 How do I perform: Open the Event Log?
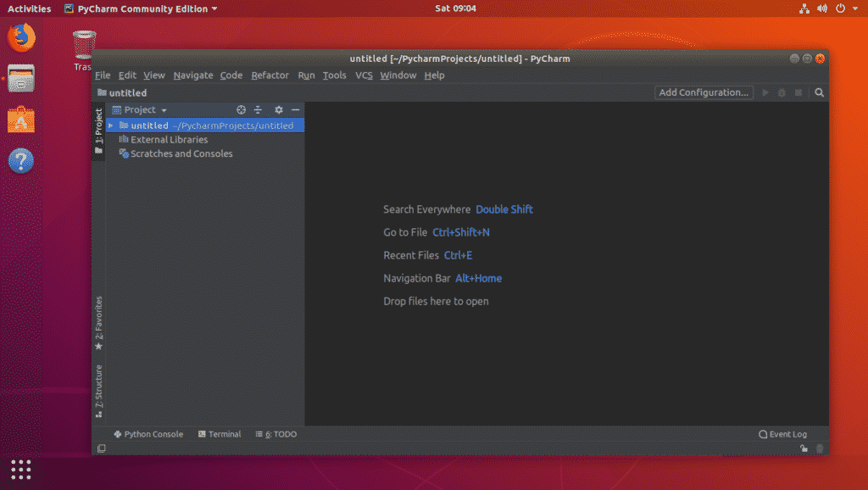click(782, 434)
